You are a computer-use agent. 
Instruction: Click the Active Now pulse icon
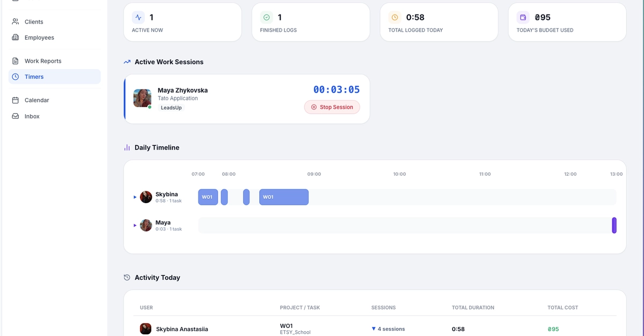point(138,17)
